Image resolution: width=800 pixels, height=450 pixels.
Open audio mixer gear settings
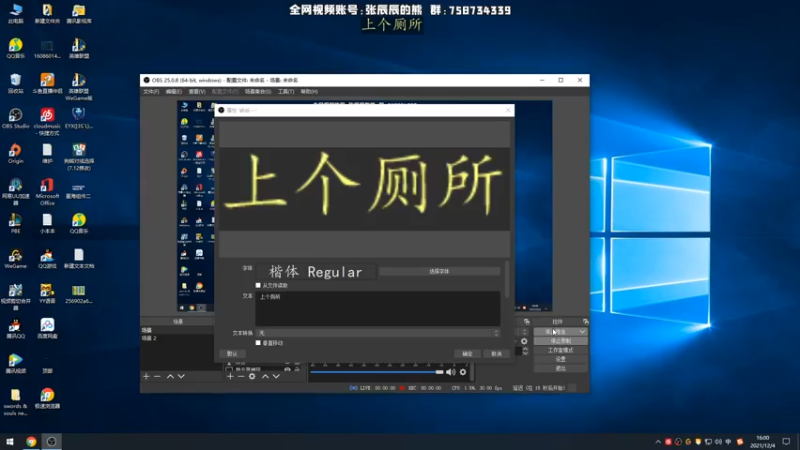(463, 372)
